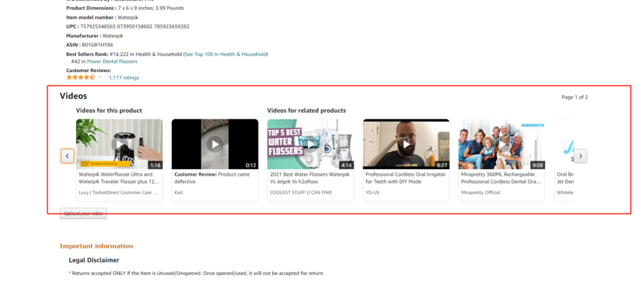Show next videos with right carousel arrow
Screen dimensions: 644x285
click(580, 156)
